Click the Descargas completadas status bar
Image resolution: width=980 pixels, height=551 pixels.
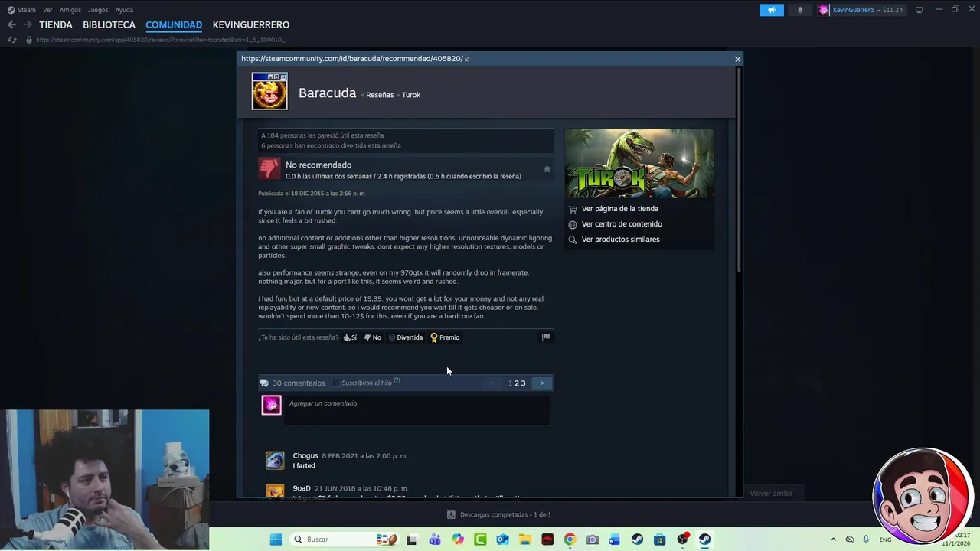coord(499,514)
